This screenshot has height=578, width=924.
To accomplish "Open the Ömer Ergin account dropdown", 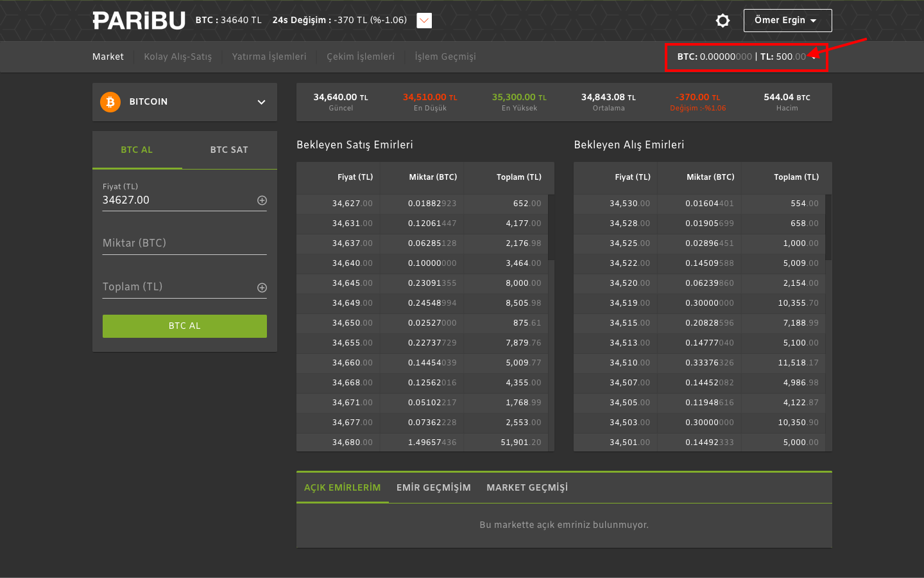I will (787, 20).
